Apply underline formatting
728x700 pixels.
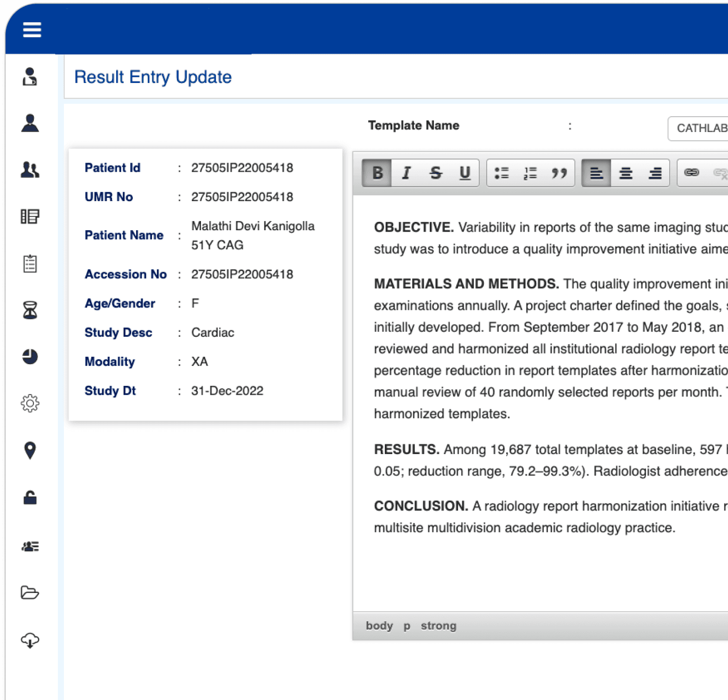click(x=464, y=173)
